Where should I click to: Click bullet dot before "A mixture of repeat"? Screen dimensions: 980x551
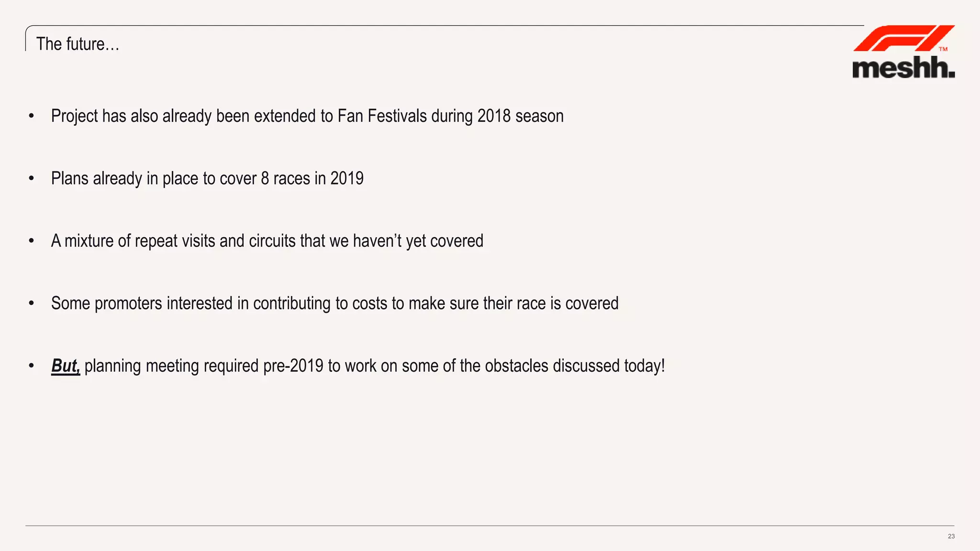pos(32,241)
